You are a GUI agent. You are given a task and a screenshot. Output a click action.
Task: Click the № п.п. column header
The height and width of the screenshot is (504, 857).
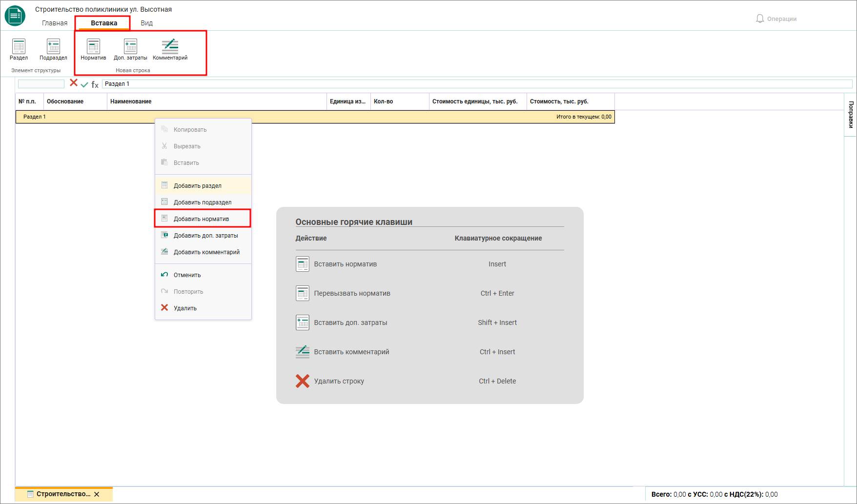pos(29,101)
